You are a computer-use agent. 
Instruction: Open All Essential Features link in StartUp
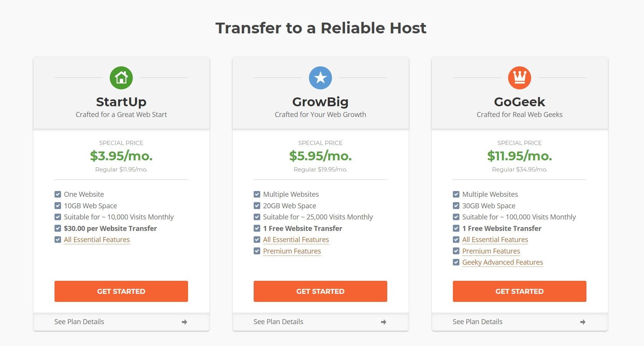[x=97, y=240]
